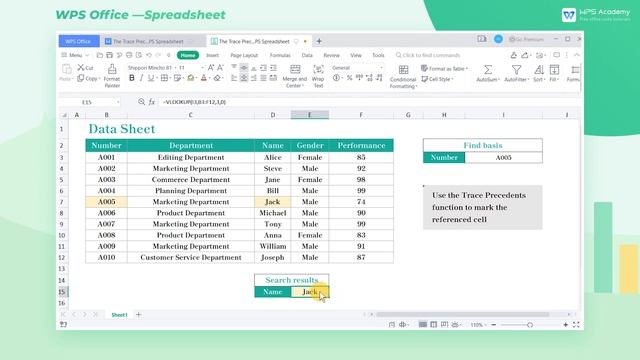Click the horizontal scrollbar

click(x=462, y=315)
